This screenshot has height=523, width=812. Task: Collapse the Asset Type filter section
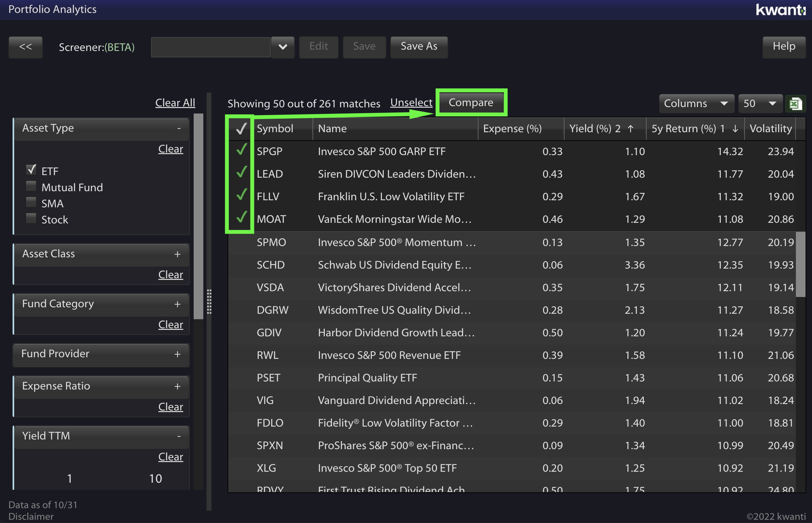(179, 128)
